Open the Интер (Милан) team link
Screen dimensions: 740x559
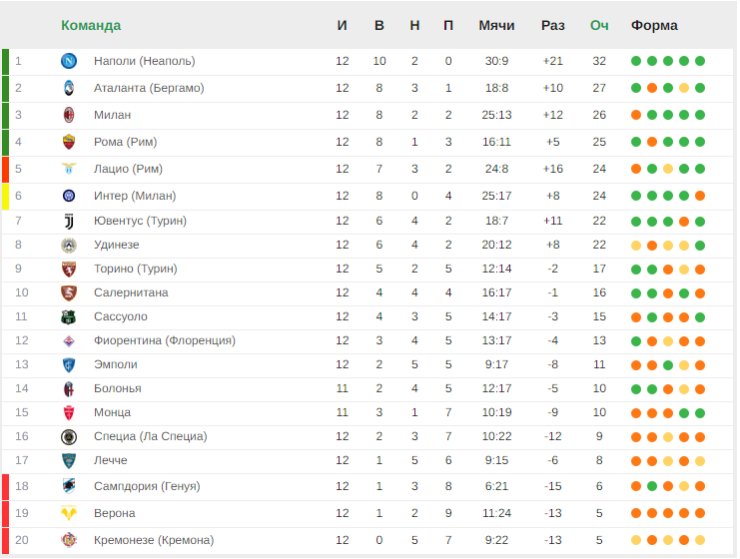coord(135,195)
